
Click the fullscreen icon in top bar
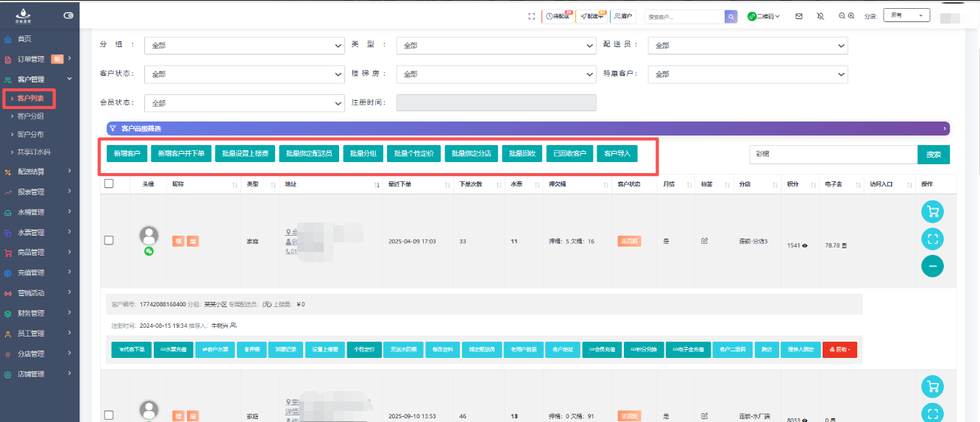(531, 16)
